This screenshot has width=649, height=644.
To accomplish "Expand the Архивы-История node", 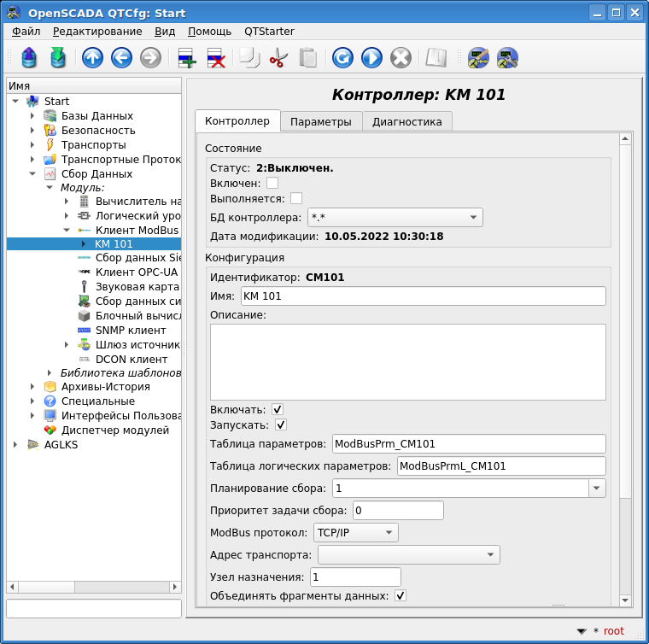I will (32, 387).
